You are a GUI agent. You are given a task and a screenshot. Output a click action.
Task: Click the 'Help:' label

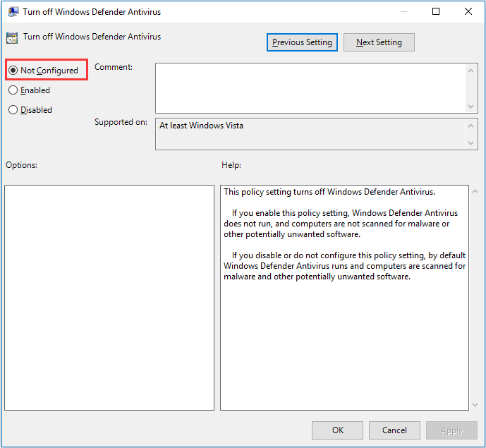(231, 165)
